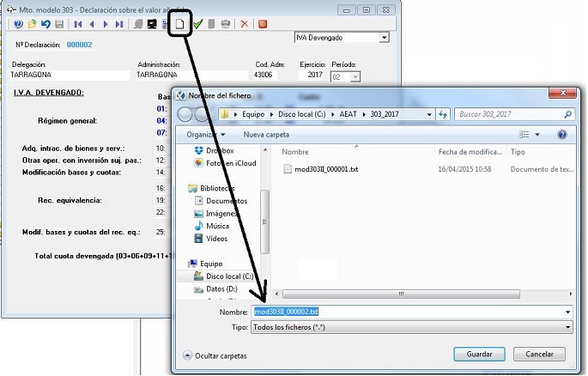The image size is (588, 376).
Task: Open the view options dropdown arrow
Action: (x=537, y=135)
